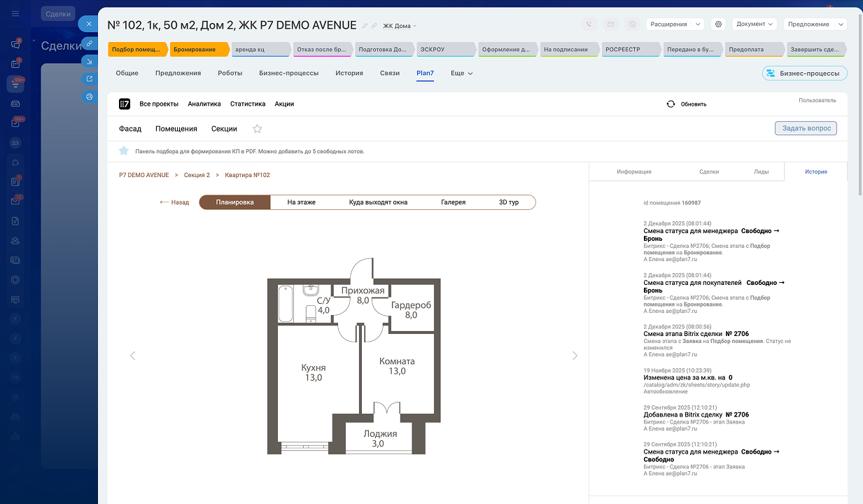Open deal settings gear icon
Viewport: 863px width, 504px height.
click(x=718, y=24)
